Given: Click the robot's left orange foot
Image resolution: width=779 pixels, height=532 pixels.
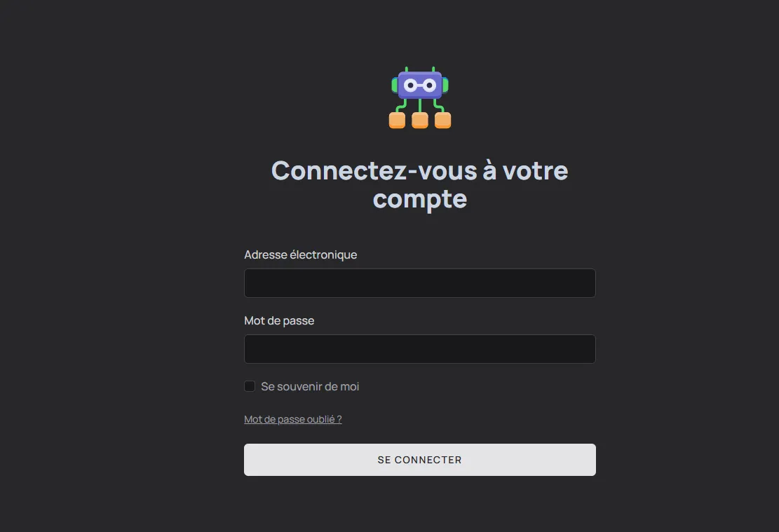Looking at the screenshot, I should [395, 121].
